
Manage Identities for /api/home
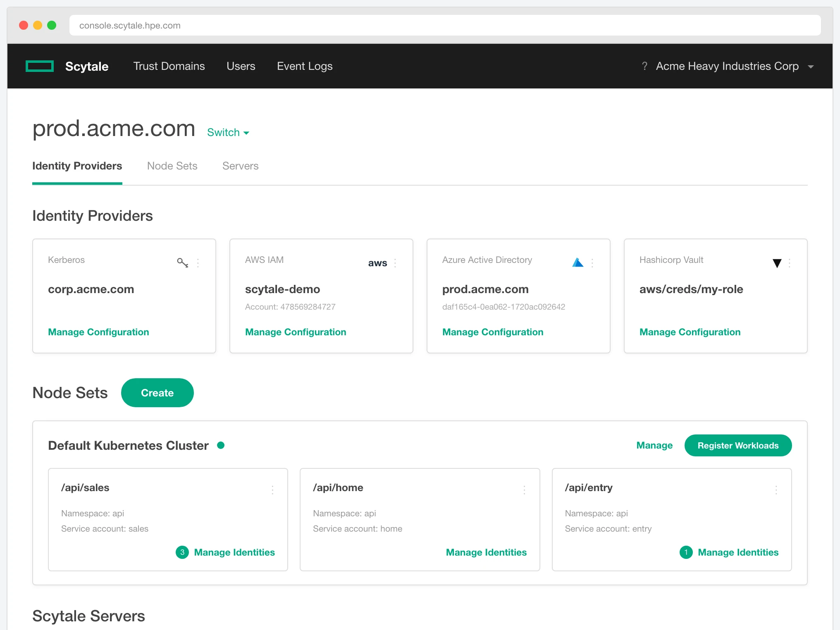(x=486, y=552)
